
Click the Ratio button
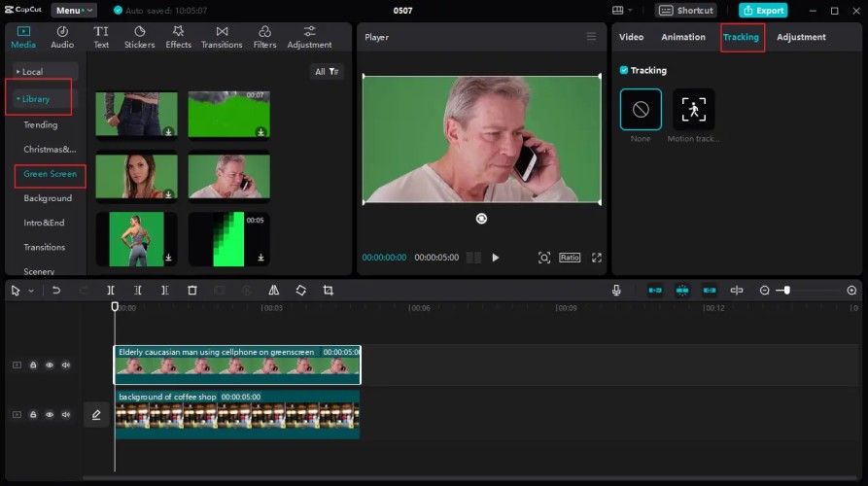click(x=570, y=258)
